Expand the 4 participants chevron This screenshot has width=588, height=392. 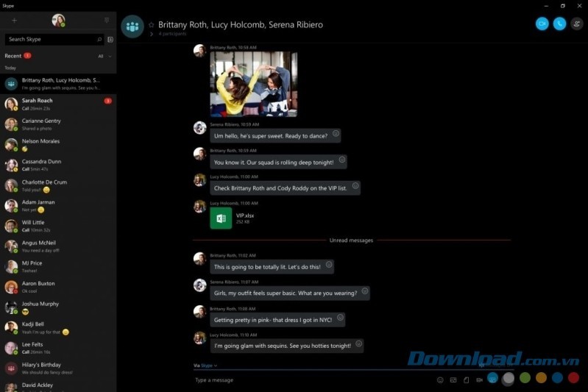pyautogui.click(x=152, y=34)
